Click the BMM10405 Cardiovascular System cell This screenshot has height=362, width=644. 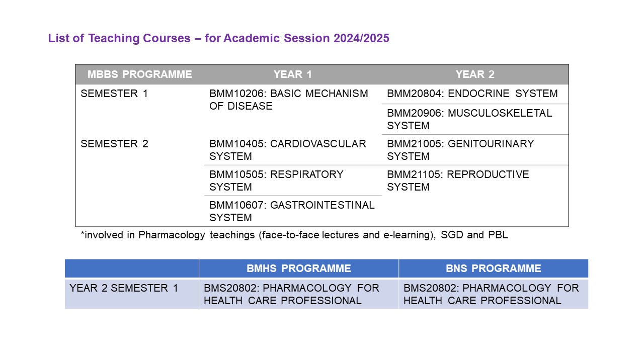[293, 150]
